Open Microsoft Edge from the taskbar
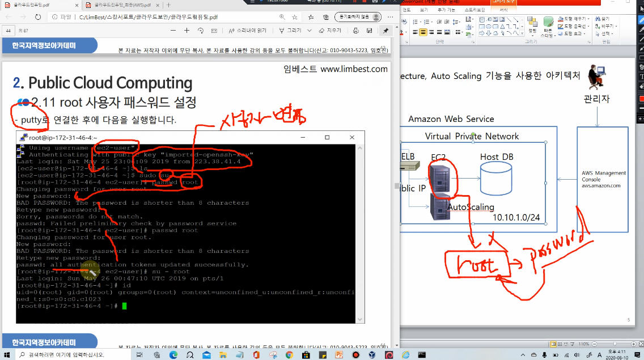This screenshot has height=360, width=644. (x=173, y=355)
